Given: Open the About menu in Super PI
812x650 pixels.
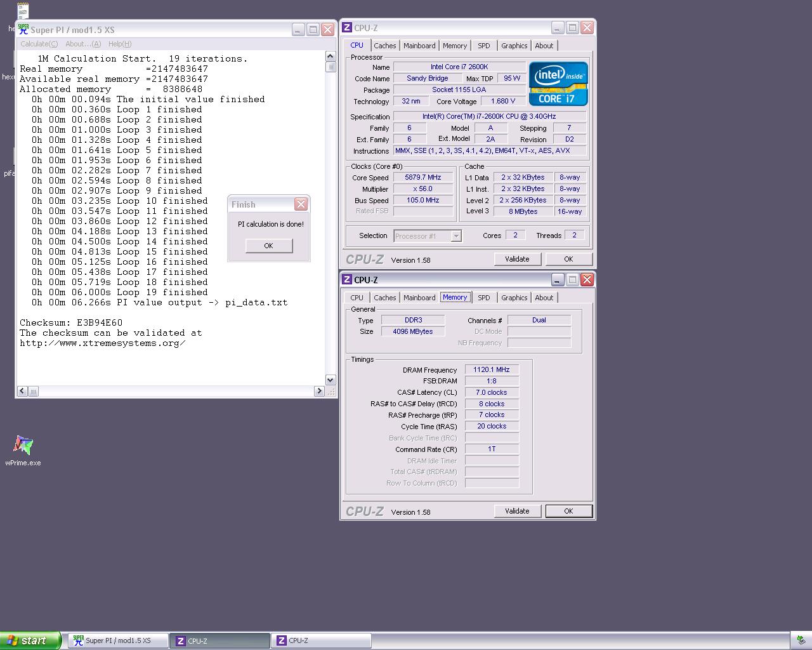Looking at the screenshot, I should [x=82, y=44].
